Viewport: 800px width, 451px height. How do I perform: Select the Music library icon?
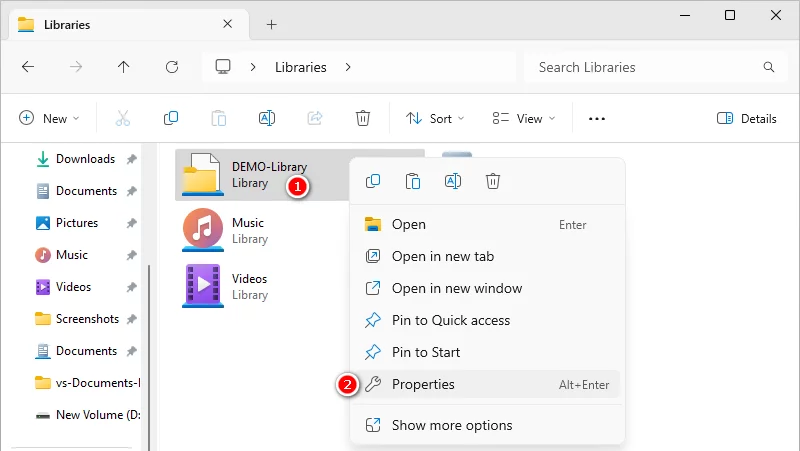point(203,230)
